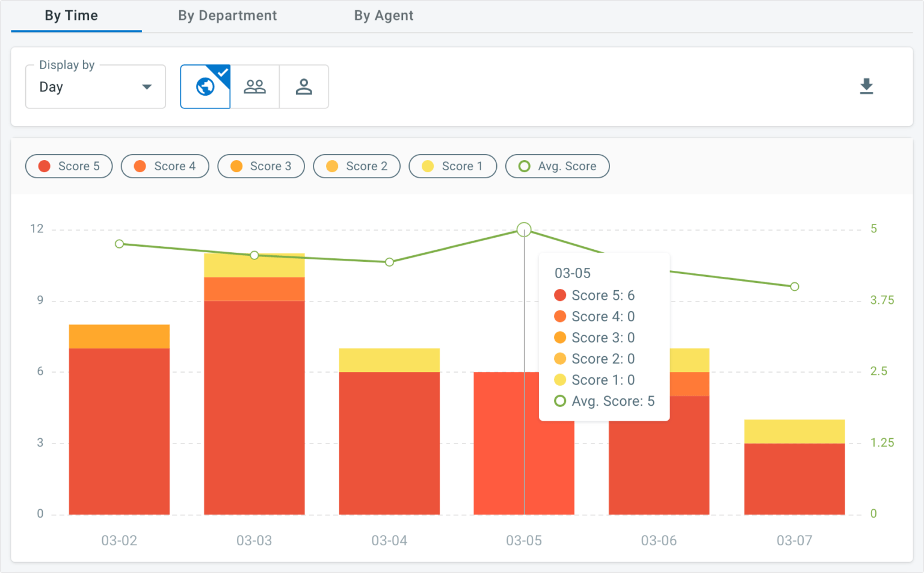Select the globe overall view icon
The image size is (924, 573).
click(x=205, y=87)
